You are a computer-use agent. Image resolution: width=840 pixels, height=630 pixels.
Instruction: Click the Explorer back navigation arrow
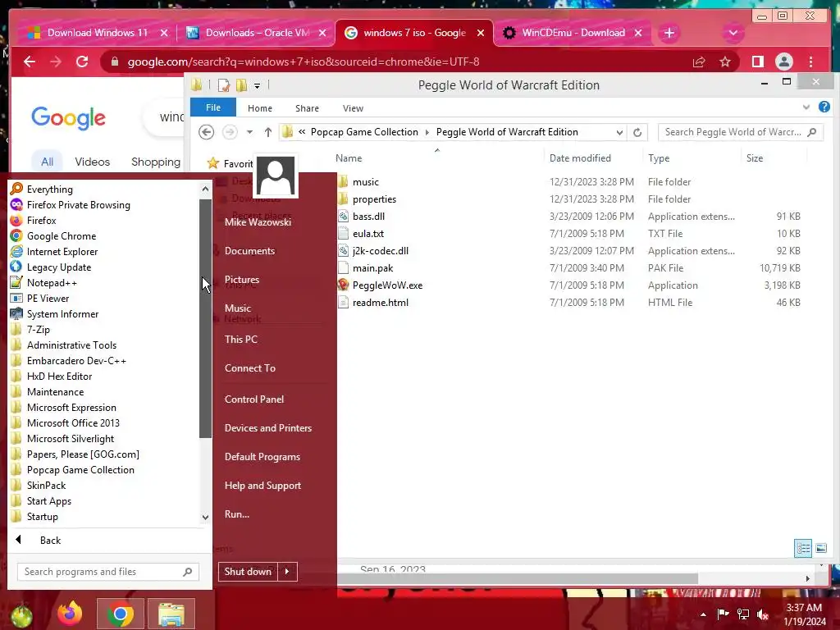[206, 132]
